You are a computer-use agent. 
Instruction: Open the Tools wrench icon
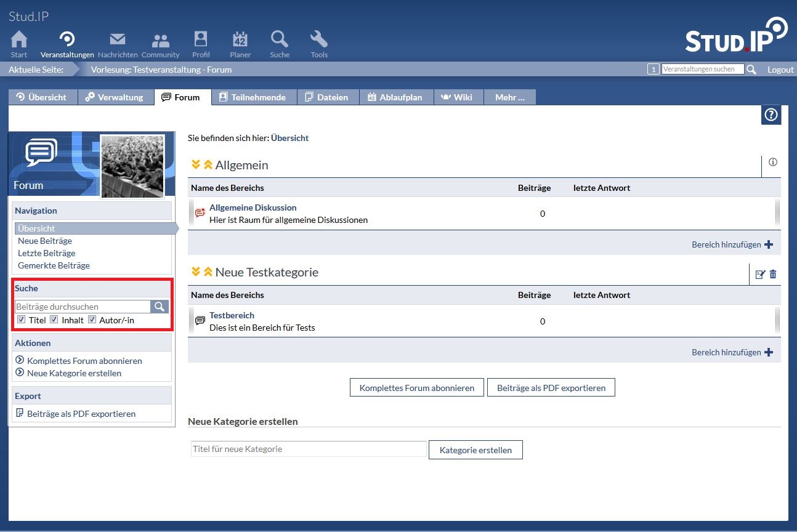click(318, 41)
